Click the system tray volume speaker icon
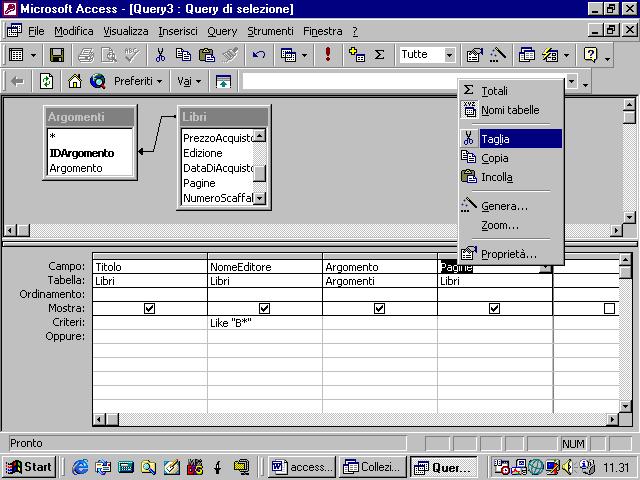640x480 pixels. (567, 467)
